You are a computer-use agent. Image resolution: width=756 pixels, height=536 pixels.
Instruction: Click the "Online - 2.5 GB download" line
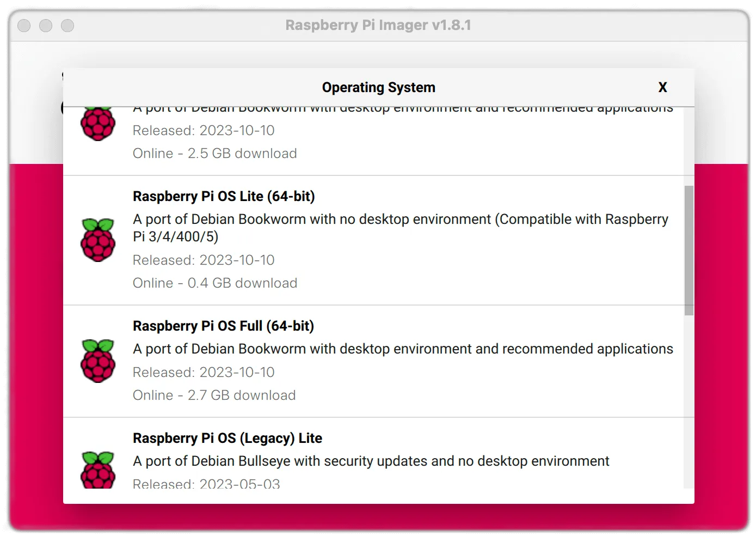click(215, 153)
